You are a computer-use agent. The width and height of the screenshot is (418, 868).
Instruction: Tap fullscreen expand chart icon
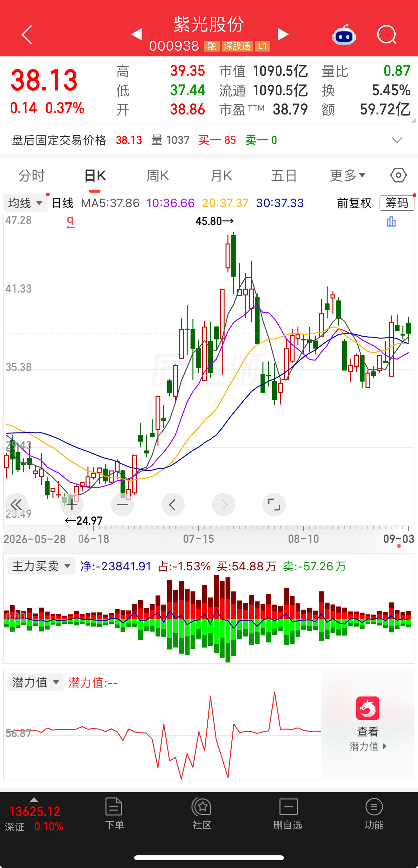[274, 505]
